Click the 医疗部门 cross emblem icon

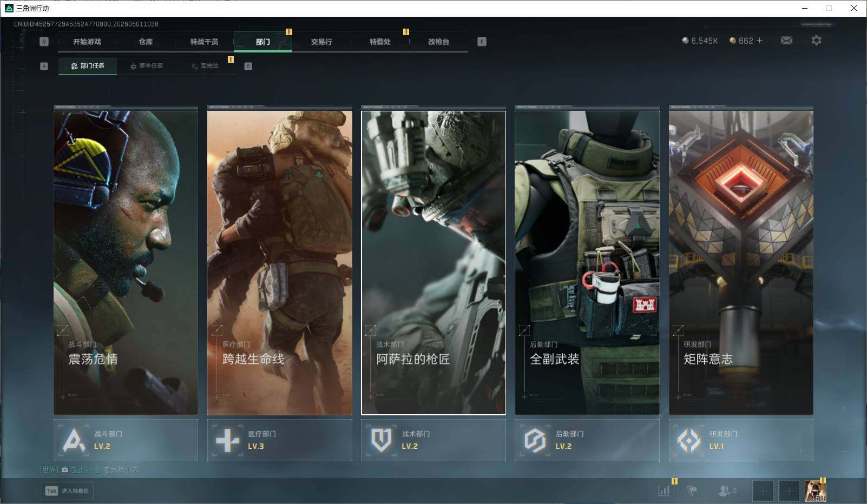coord(227,440)
